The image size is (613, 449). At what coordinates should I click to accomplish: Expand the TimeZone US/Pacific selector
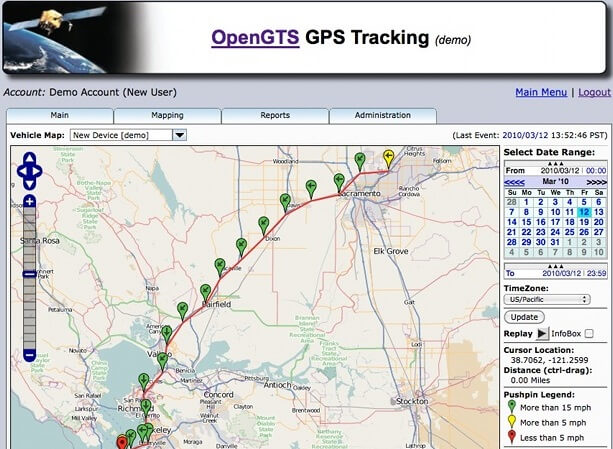click(x=546, y=299)
